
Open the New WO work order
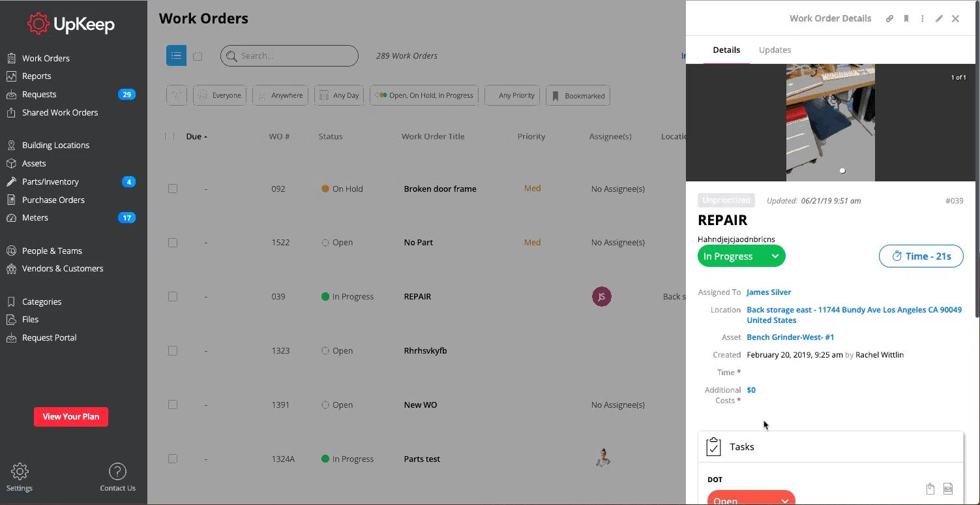coord(421,405)
